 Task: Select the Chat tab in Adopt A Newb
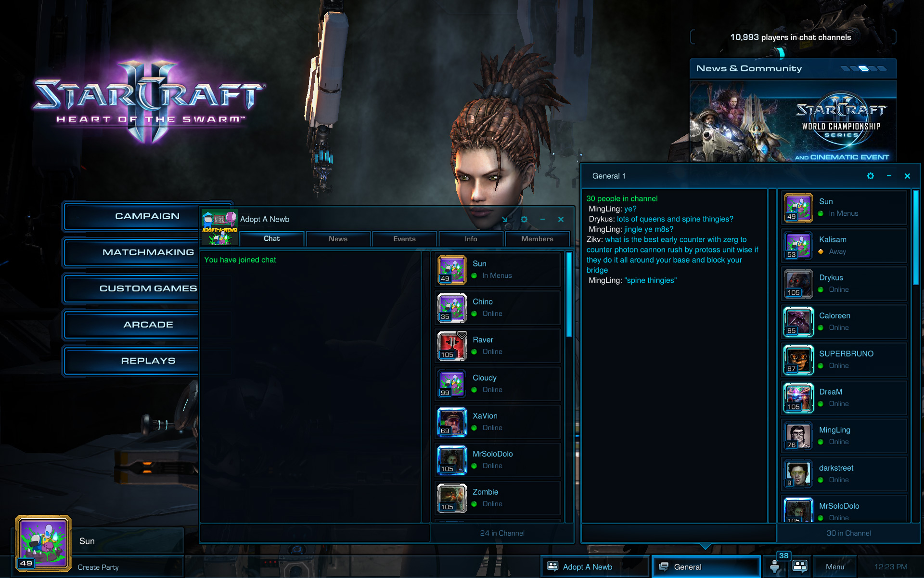point(271,238)
